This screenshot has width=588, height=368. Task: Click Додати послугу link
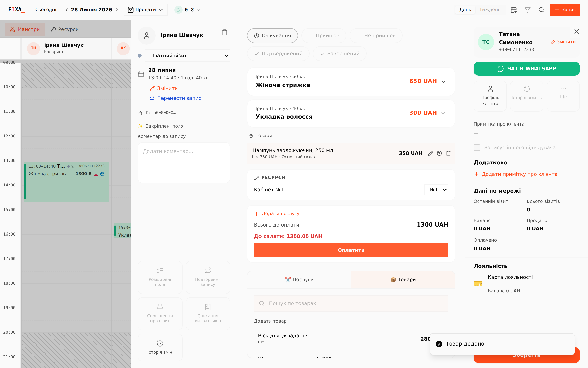pyautogui.click(x=277, y=214)
